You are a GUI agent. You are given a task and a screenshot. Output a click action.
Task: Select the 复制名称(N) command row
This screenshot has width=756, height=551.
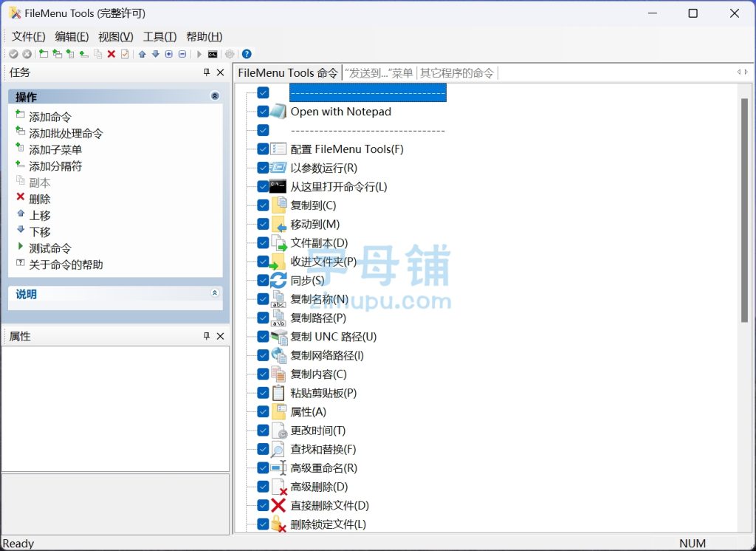[x=319, y=299]
